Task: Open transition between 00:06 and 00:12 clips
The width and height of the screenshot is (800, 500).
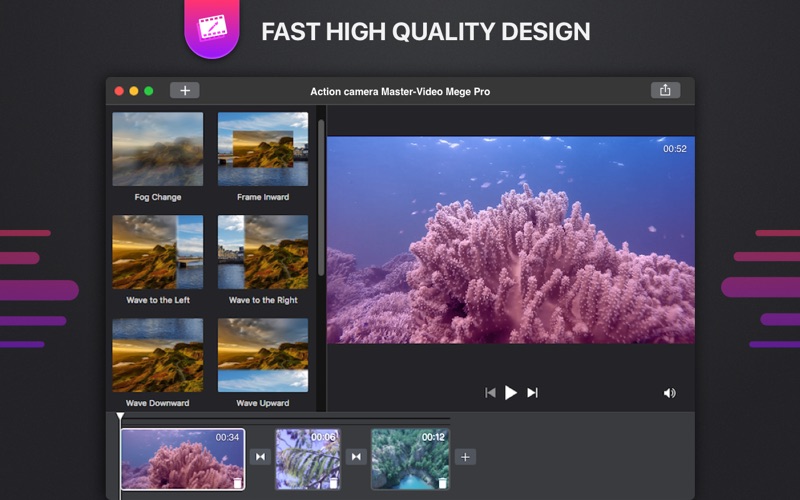Action: (356, 457)
